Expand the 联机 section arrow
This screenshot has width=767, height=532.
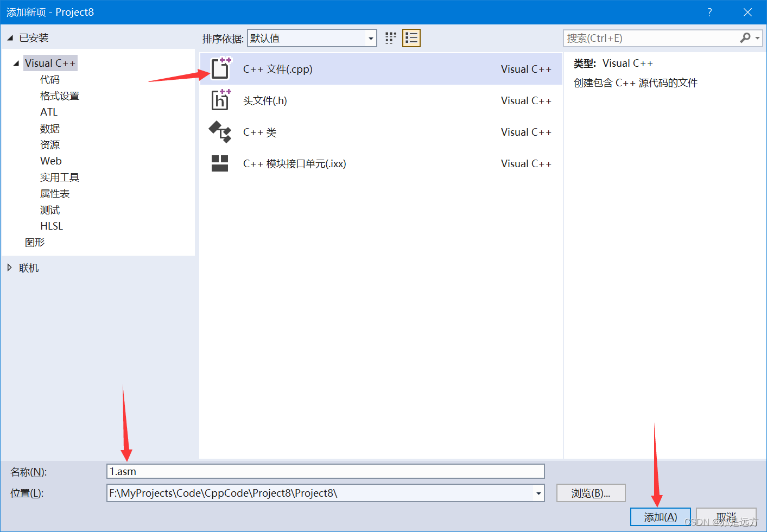(10, 268)
